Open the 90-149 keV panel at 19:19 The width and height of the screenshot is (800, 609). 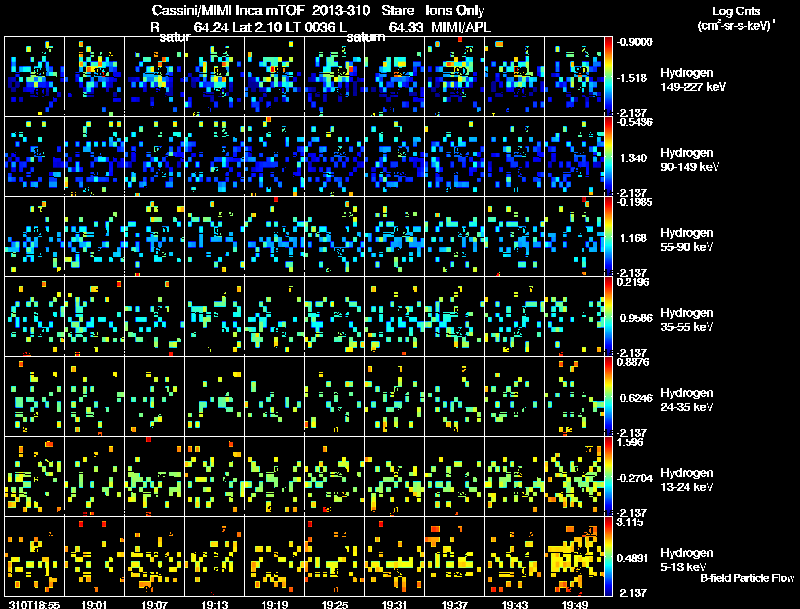click(x=274, y=156)
